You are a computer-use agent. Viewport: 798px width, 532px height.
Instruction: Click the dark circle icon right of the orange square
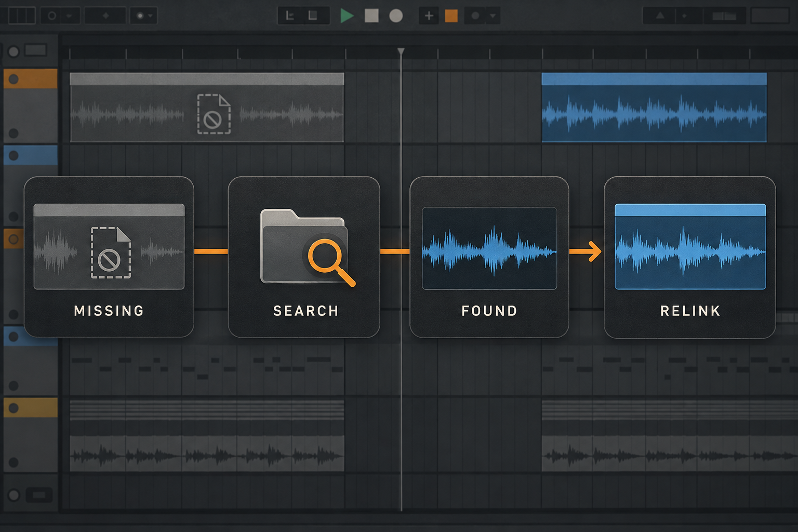tap(475, 16)
